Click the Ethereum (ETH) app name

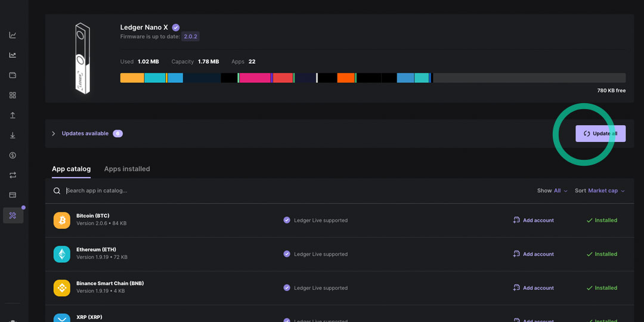(x=96, y=249)
